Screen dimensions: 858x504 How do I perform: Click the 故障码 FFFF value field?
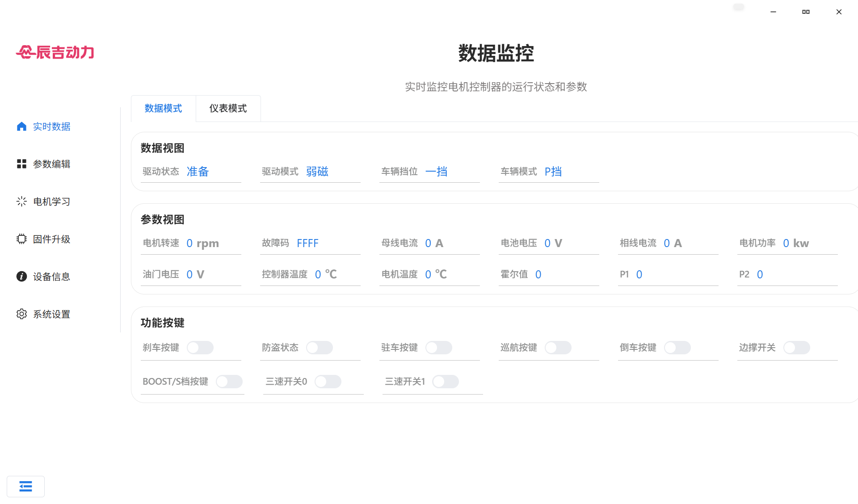[x=307, y=243]
